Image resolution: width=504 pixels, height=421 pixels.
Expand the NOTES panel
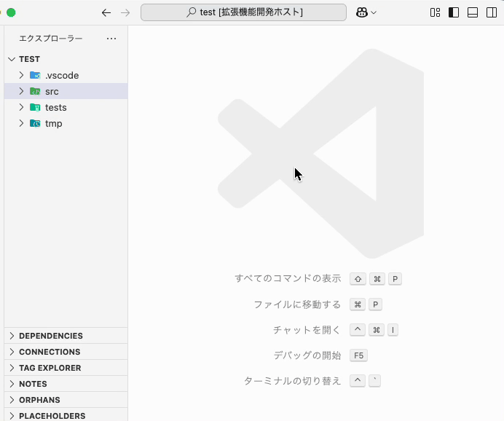point(66,384)
